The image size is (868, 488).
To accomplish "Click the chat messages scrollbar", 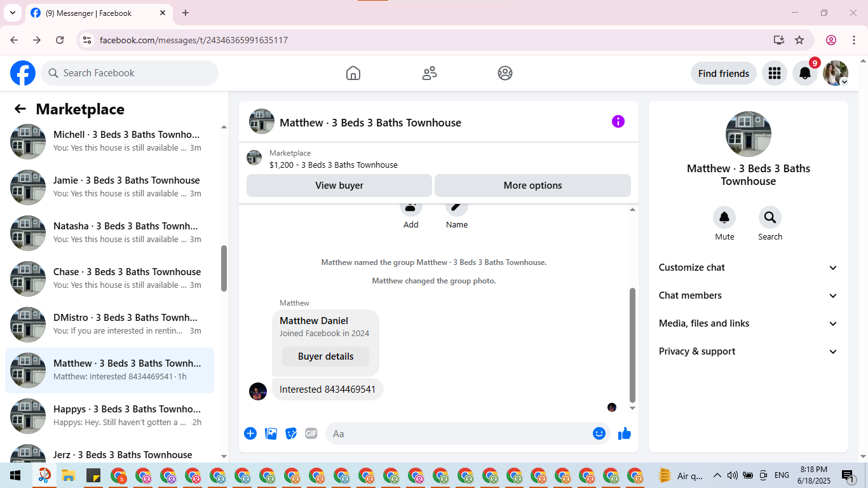I will [632, 345].
